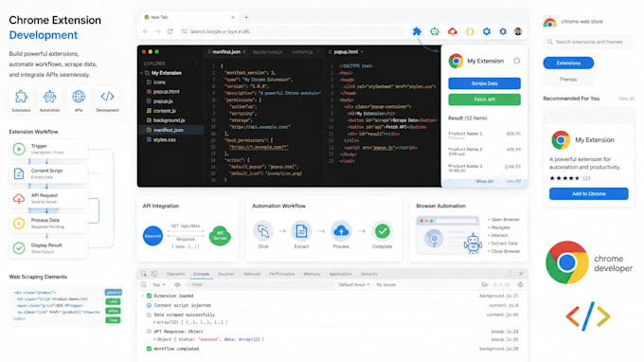Screen dimensions: 644x362
Task: Click the View All link in extension popup
Action: click(x=485, y=181)
